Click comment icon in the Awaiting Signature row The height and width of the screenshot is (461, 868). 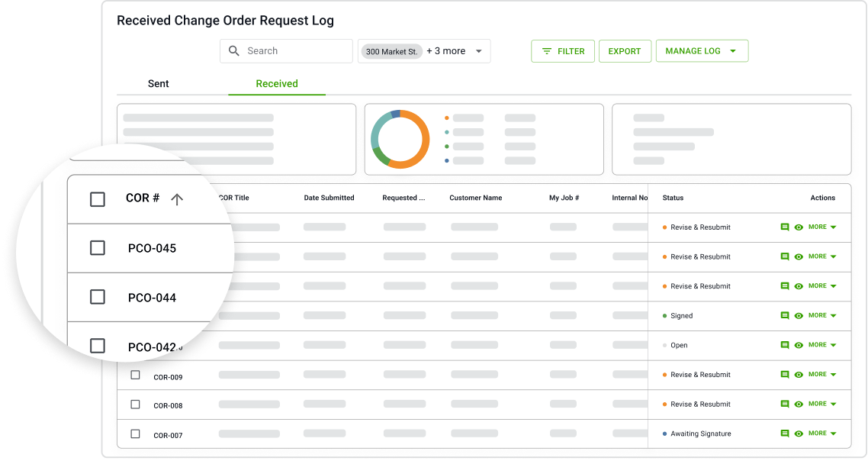[785, 434]
